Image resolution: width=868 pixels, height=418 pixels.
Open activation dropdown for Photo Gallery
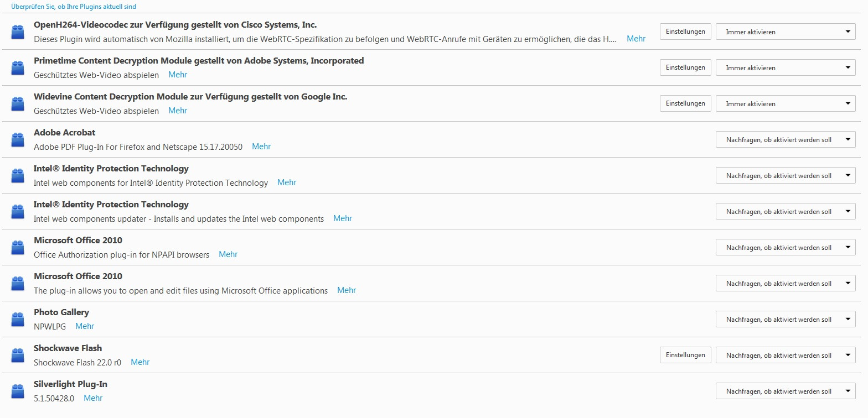(x=786, y=320)
